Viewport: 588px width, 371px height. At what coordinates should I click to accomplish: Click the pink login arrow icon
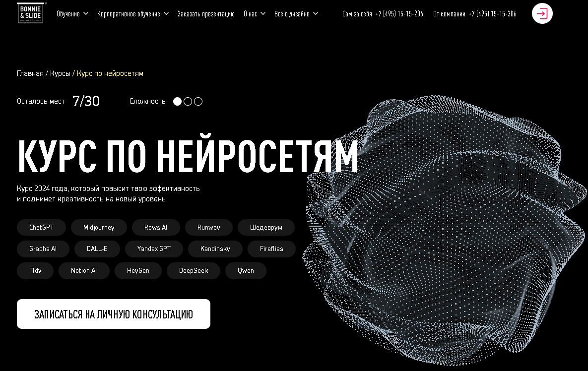coord(542,13)
